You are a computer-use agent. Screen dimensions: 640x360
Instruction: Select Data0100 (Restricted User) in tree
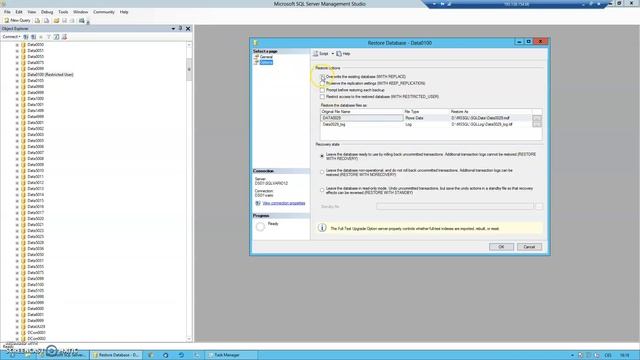[50, 75]
